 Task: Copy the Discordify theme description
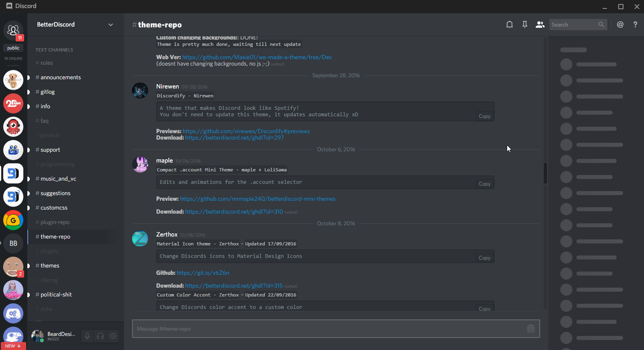(485, 116)
